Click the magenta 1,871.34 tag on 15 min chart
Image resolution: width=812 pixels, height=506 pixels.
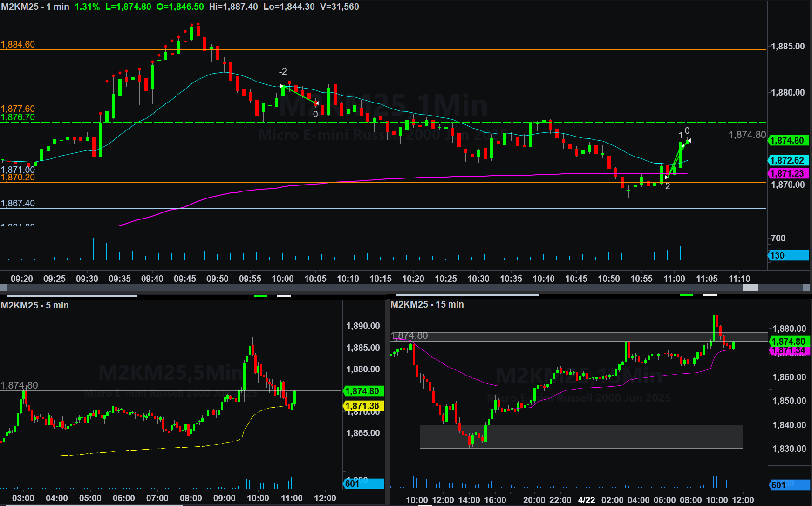point(788,350)
